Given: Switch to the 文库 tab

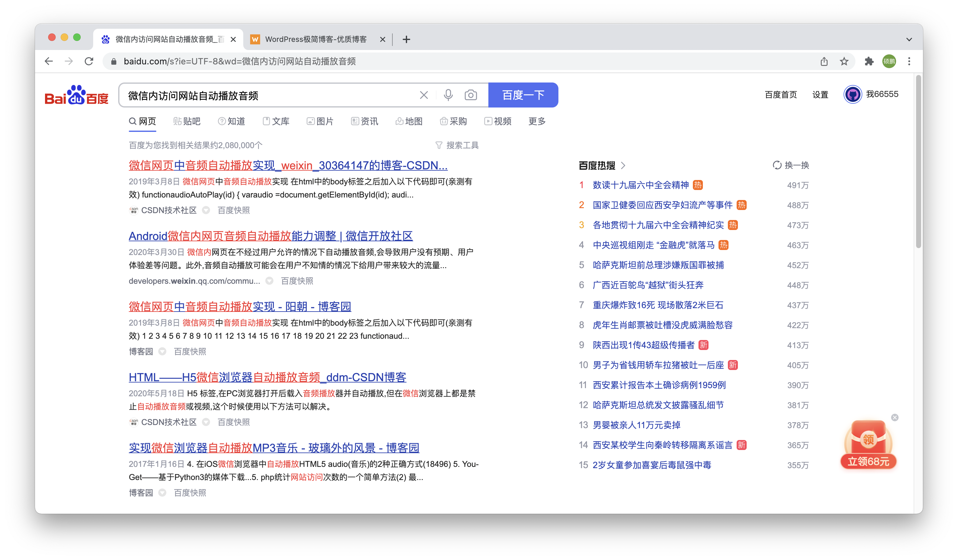Looking at the screenshot, I should pos(276,121).
